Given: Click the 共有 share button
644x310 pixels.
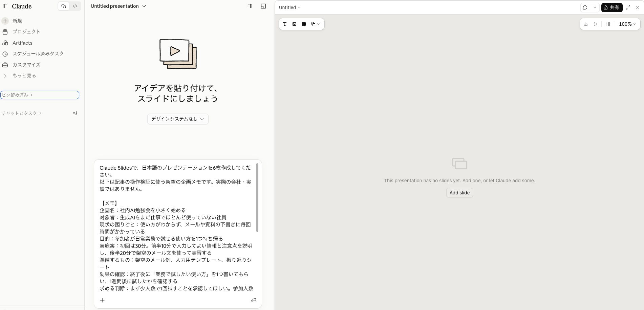Looking at the screenshot, I should [611, 7].
